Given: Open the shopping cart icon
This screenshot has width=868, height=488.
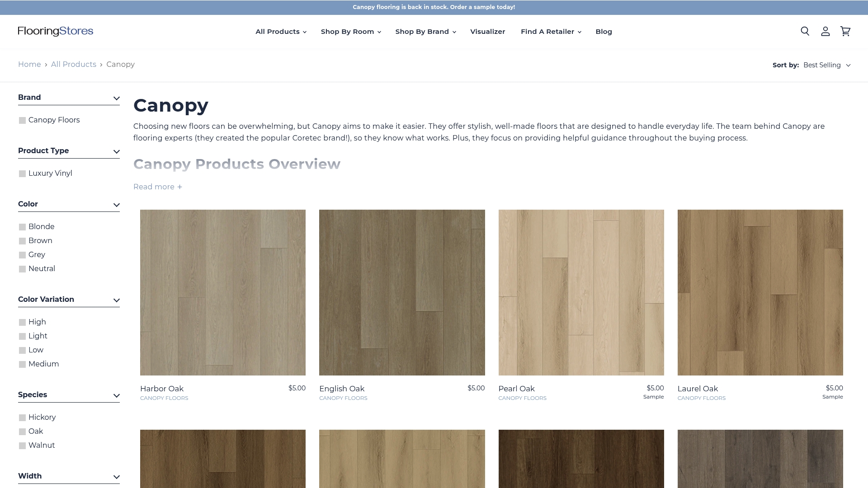Looking at the screenshot, I should pyautogui.click(x=845, y=31).
